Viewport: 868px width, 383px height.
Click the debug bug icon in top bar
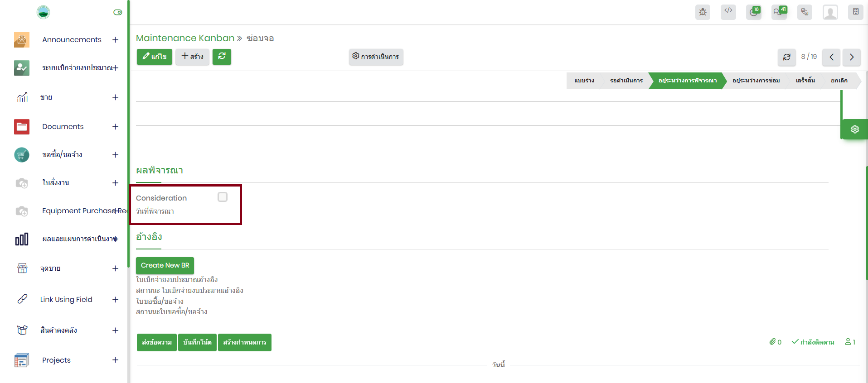(x=703, y=12)
